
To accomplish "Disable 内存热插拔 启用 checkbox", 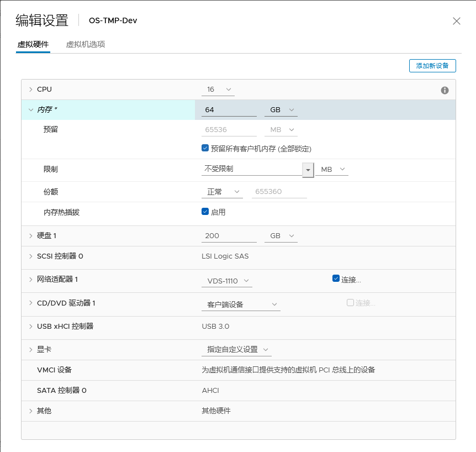I will pyautogui.click(x=204, y=212).
